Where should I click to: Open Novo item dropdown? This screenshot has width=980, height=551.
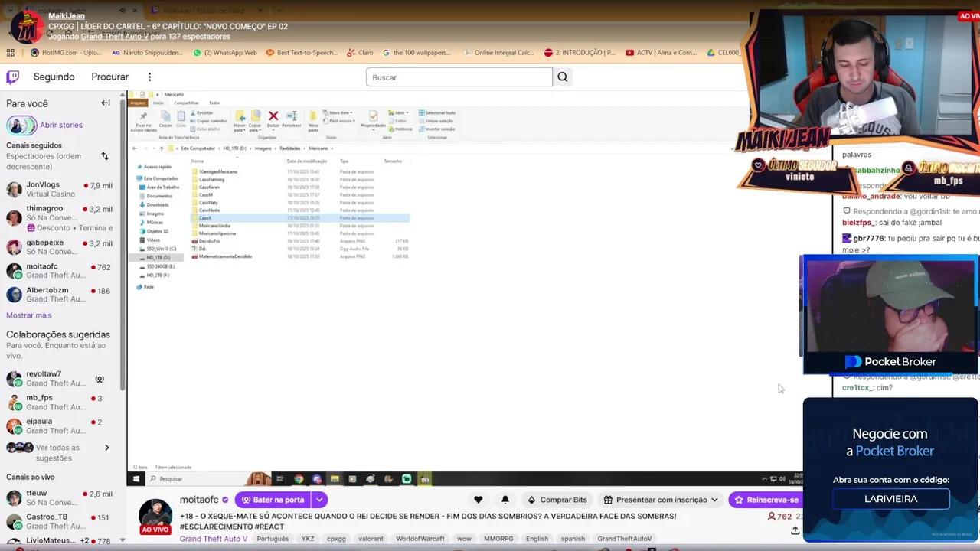point(338,112)
